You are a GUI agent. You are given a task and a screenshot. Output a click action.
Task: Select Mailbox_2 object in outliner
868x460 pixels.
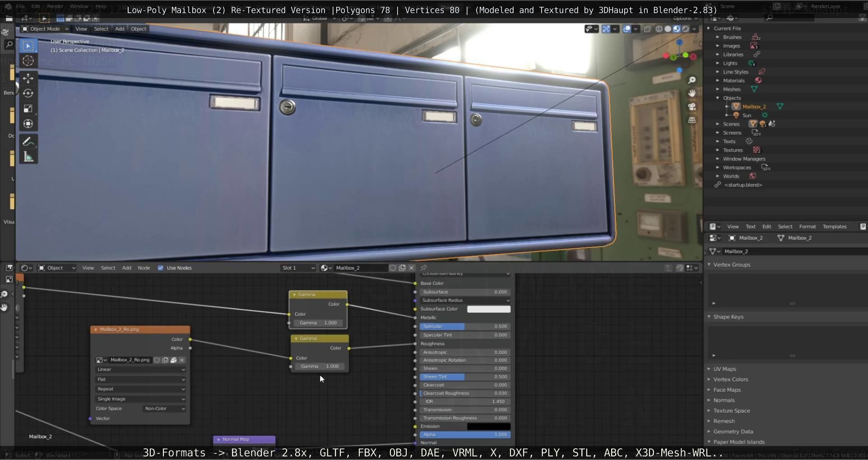click(x=754, y=107)
